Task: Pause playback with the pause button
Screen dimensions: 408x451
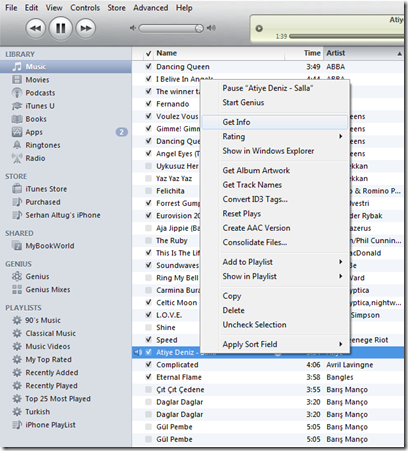Action: [61, 28]
